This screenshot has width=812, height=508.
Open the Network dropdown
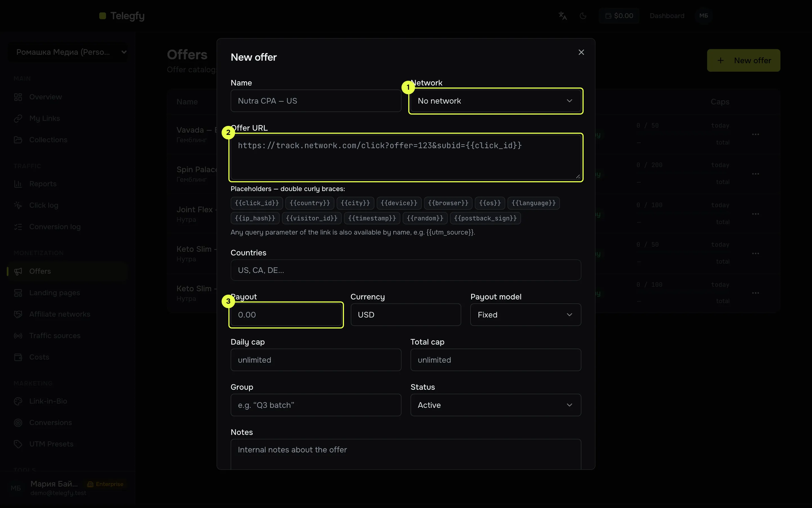pos(496,101)
